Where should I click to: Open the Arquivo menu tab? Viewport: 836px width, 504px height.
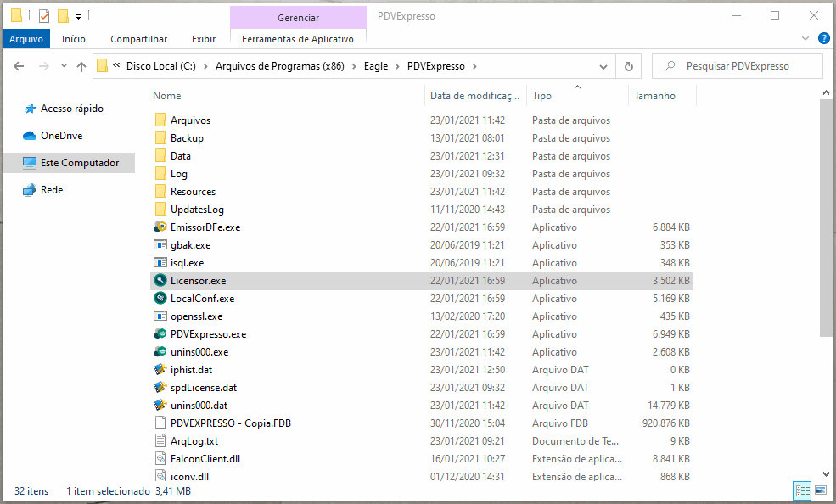(x=26, y=39)
